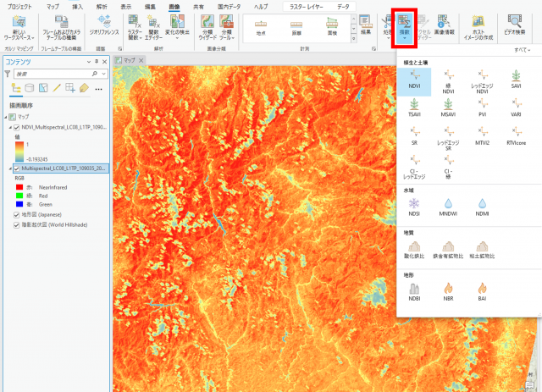Choose the MTVI2 index

point(482,135)
